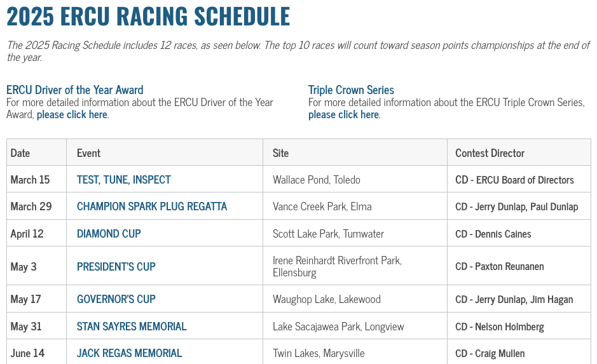Open the STAN SAYRES MEMORIAL event

click(x=132, y=327)
